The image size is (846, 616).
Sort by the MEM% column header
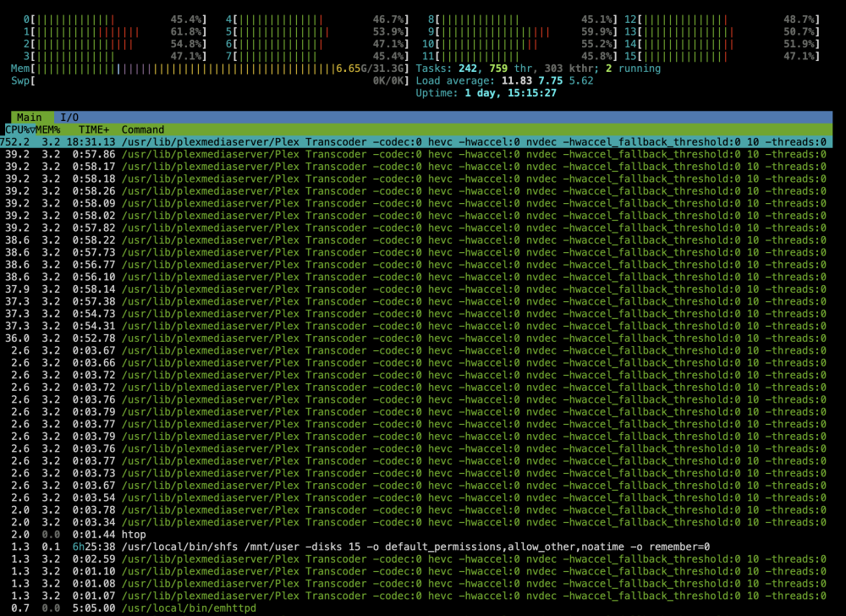(48, 129)
